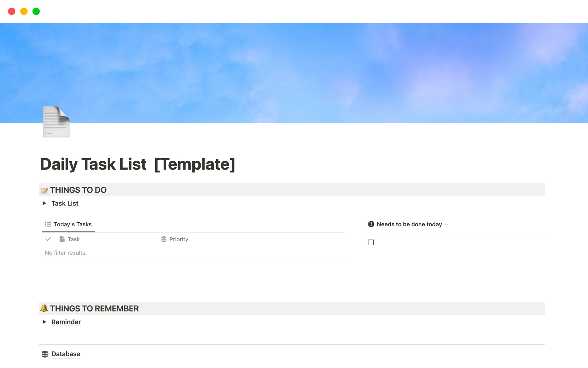Open the Needs to be done today dropdown
Screen dimensions: 588x368
pos(447,224)
